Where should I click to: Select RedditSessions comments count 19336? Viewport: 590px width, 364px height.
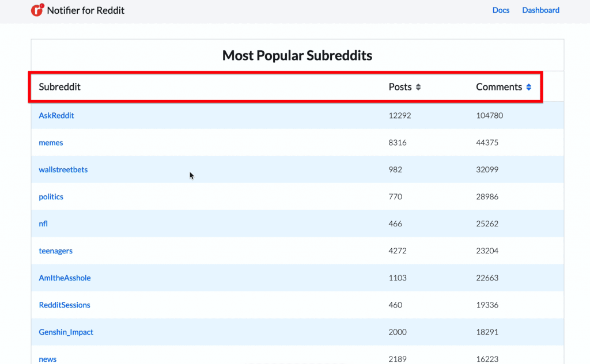(487, 305)
